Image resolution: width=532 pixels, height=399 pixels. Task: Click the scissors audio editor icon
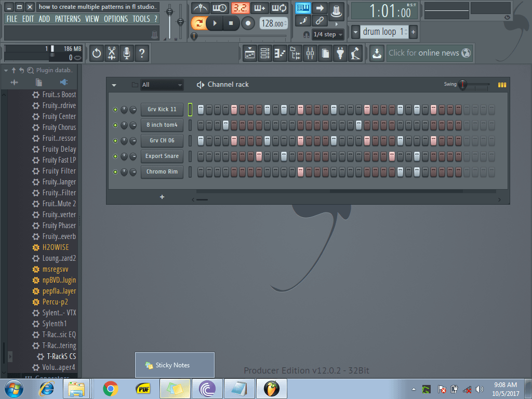[x=111, y=53]
